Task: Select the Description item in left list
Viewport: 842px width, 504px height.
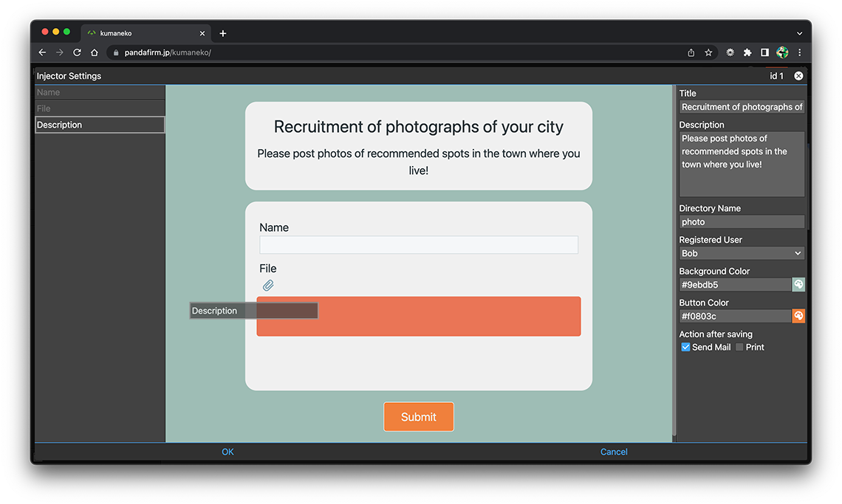Action: pyautogui.click(x=100, y=125)
